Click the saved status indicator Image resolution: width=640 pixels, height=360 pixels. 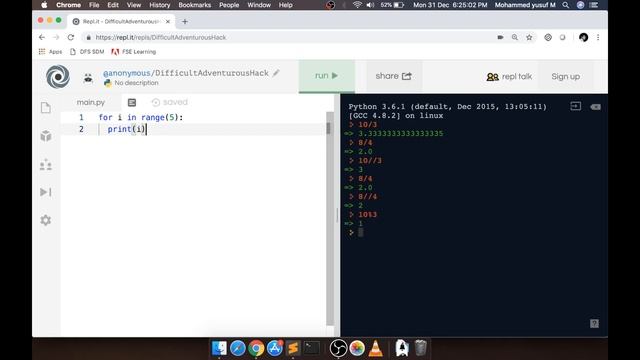pos(169,102)
